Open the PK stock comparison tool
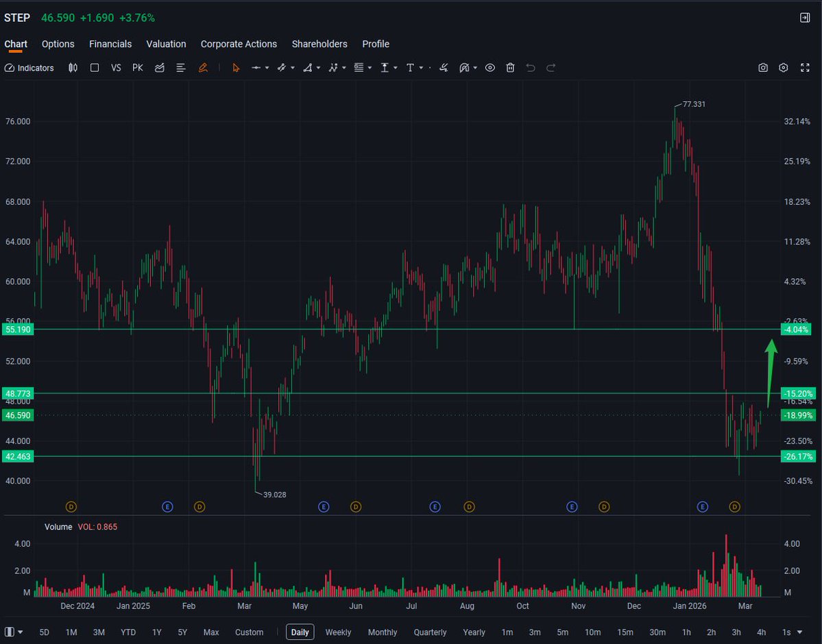The width and height of the screenshot is (822, 644). click(137, 68)
